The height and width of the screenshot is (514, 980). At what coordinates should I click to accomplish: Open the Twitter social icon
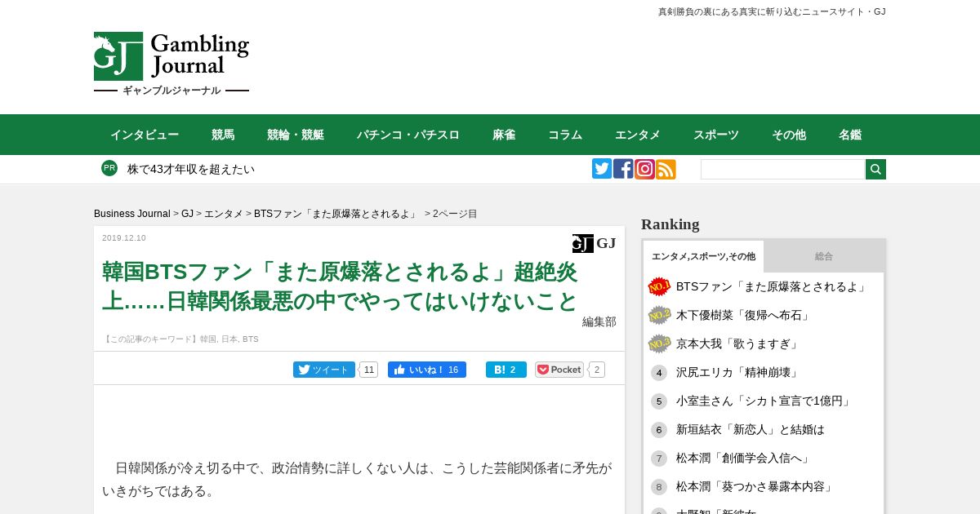(x=602, y=169)
